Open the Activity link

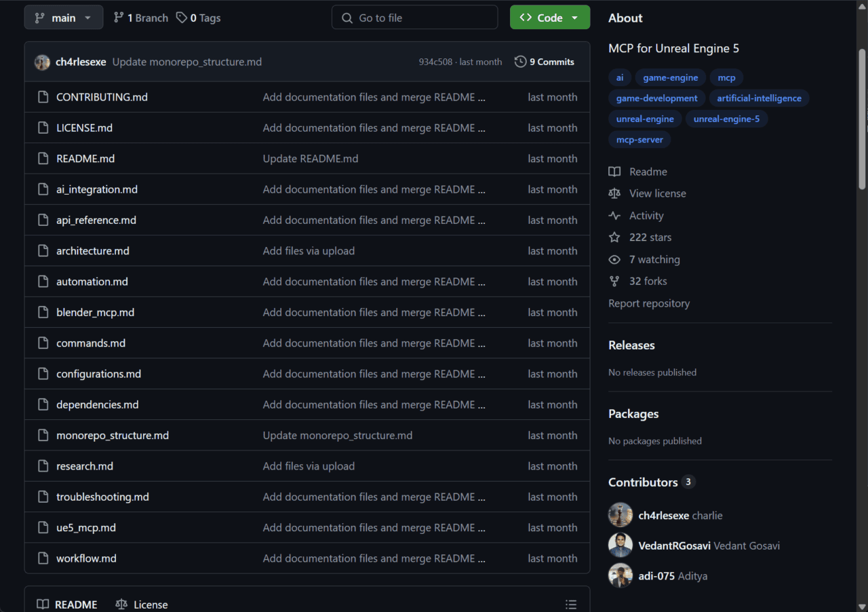[636, 216]
